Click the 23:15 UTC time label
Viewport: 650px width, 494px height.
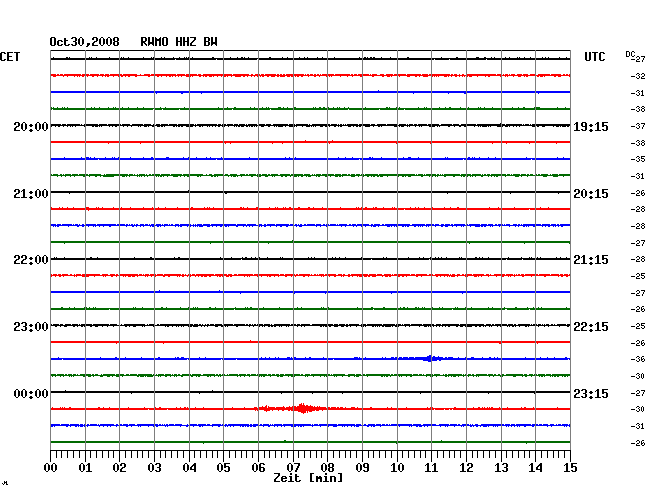(591, 393)
